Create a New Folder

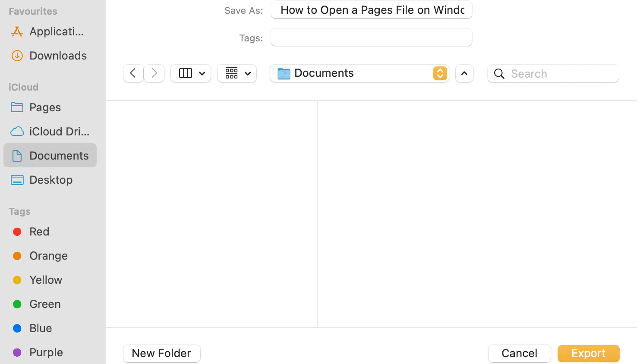(x=162, y=353)
